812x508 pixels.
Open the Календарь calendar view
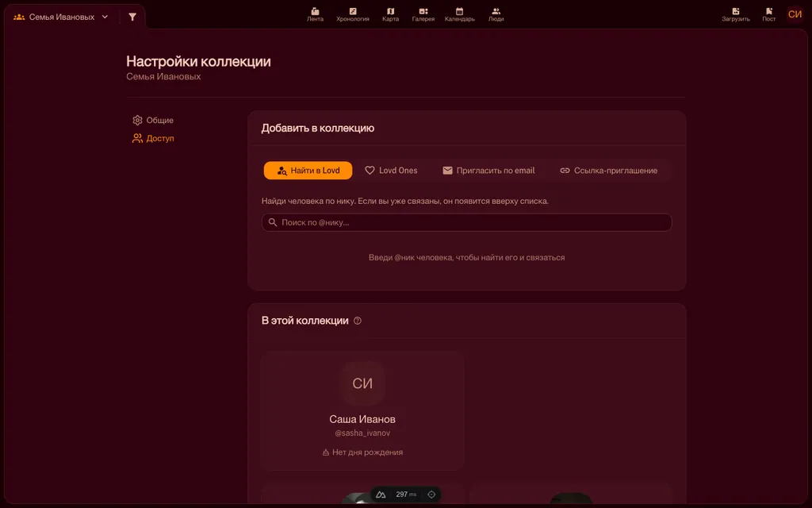point(459,14)
